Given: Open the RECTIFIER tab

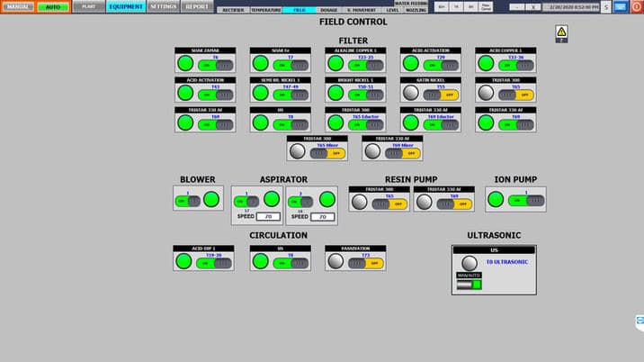Looking at the screenshot, I should tap(233, 10).
